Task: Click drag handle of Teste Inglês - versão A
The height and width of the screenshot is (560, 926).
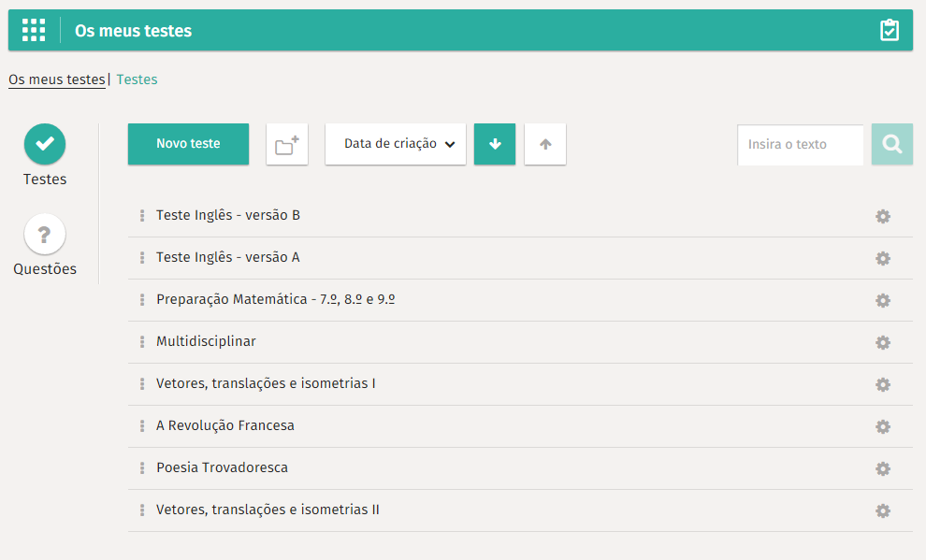Action: point(142,258)
